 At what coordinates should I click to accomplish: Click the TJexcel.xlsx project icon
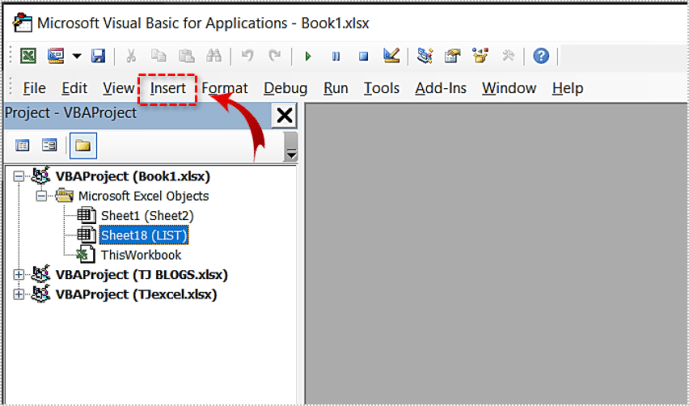tap(41, 294)
